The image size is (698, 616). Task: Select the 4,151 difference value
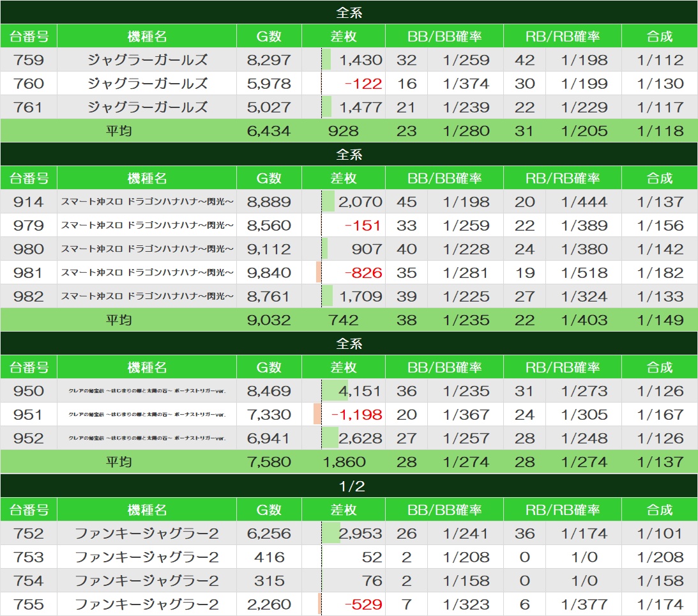[360, 390]
